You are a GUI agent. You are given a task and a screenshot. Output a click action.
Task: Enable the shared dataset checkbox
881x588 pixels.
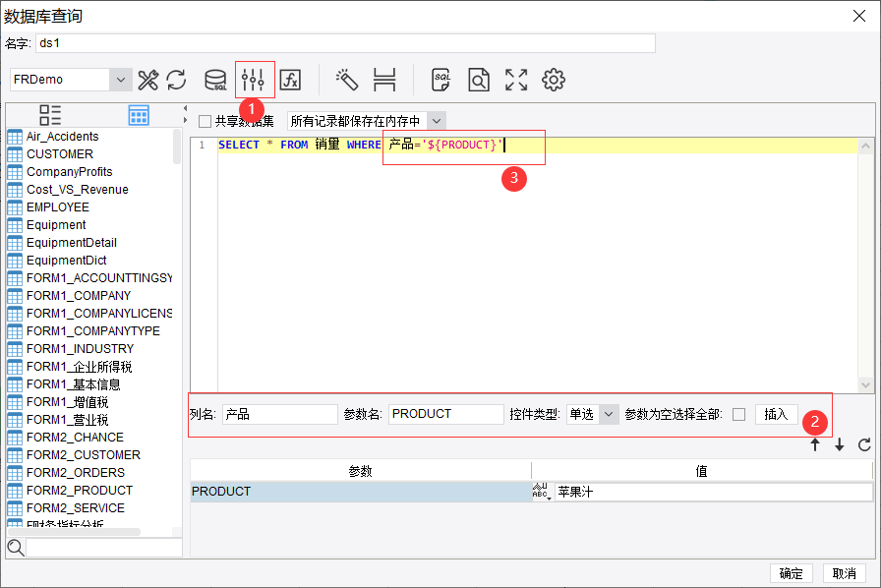pyautogui.click(x=206, y=121)
